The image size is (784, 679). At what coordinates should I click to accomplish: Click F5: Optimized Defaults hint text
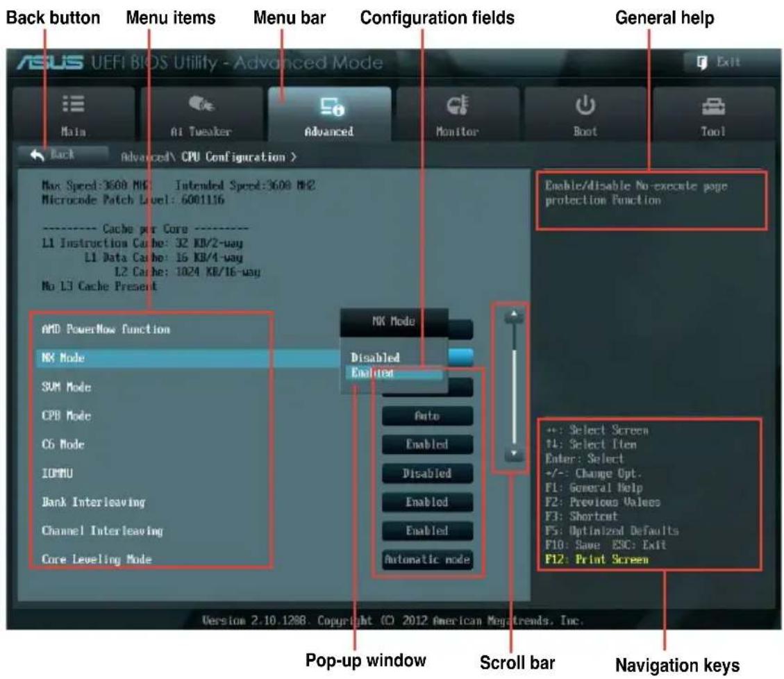pyautogui.click(x=612, y=530)
